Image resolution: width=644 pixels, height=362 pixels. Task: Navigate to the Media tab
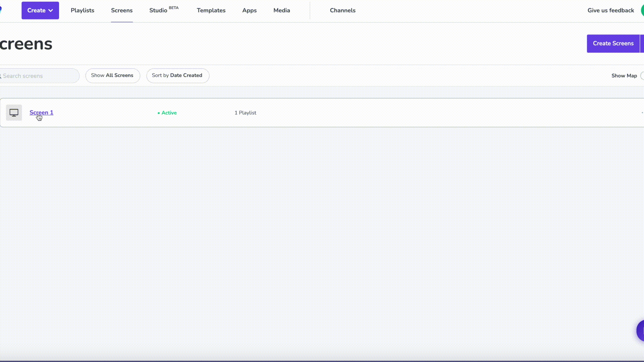click(x=281, y=10)
